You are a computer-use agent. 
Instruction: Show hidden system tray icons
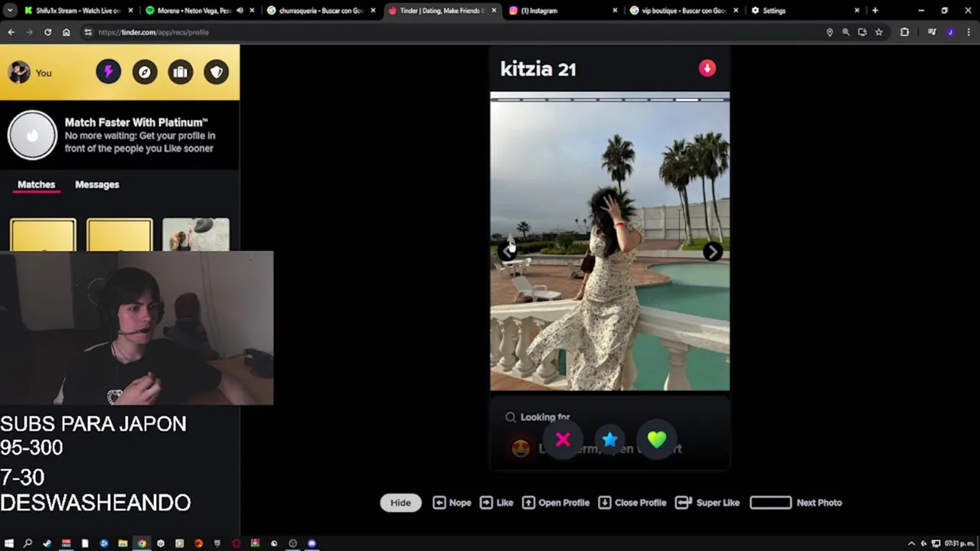[x=911, y=543]
